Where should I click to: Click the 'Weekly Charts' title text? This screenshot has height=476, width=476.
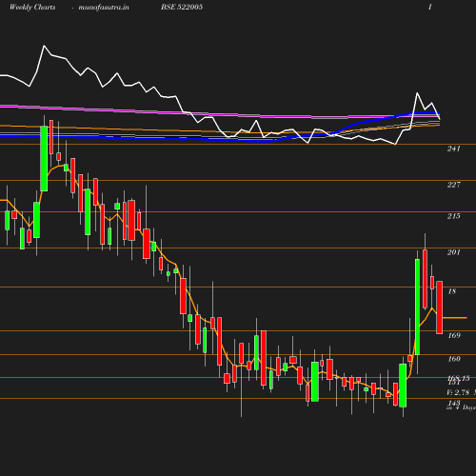coord(32,7)
